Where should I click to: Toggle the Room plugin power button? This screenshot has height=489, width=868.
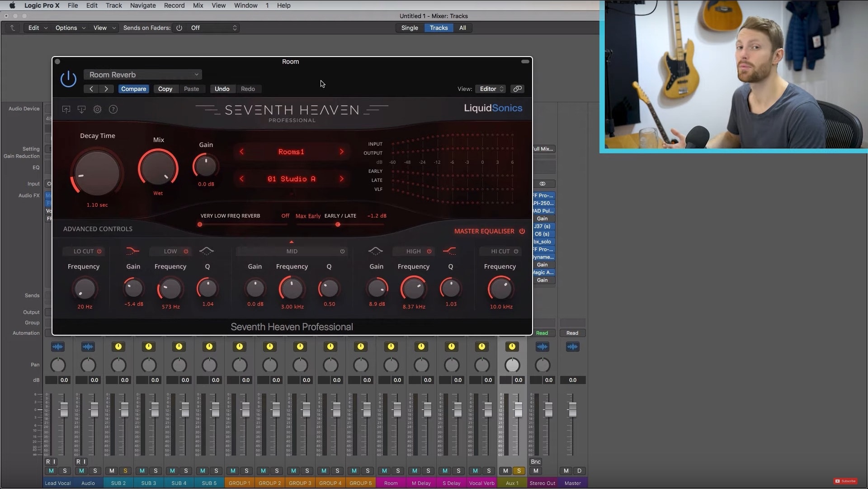point(68,79)
